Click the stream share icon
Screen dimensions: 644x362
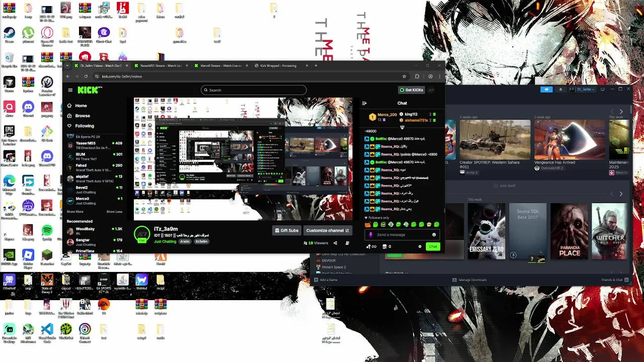(x=335, y=243)
